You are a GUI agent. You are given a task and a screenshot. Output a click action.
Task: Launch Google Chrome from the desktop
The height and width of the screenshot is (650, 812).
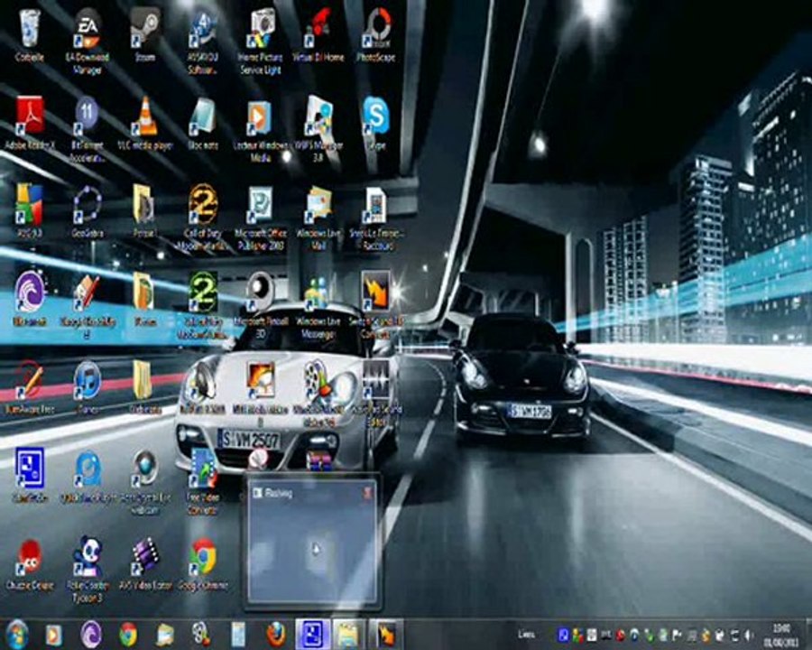[203, 556]
